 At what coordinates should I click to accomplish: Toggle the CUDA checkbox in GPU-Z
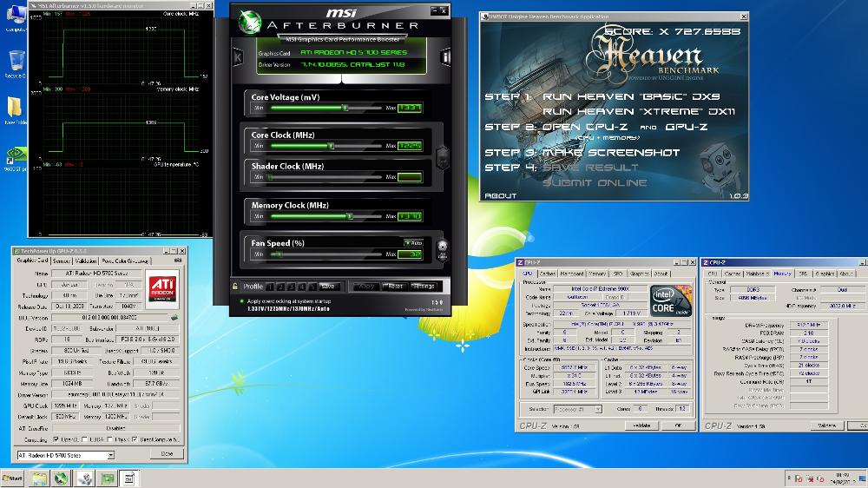coord(84,439)
